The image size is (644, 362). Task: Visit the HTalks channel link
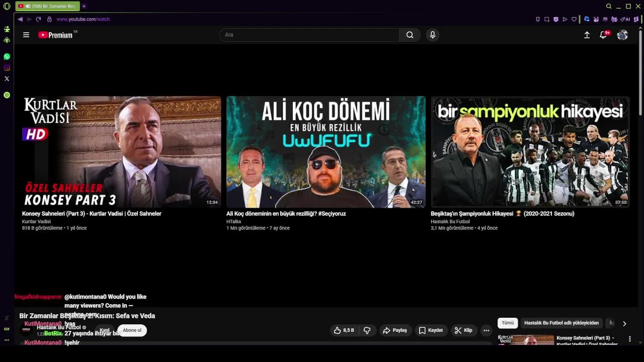(x=234, y=222)
